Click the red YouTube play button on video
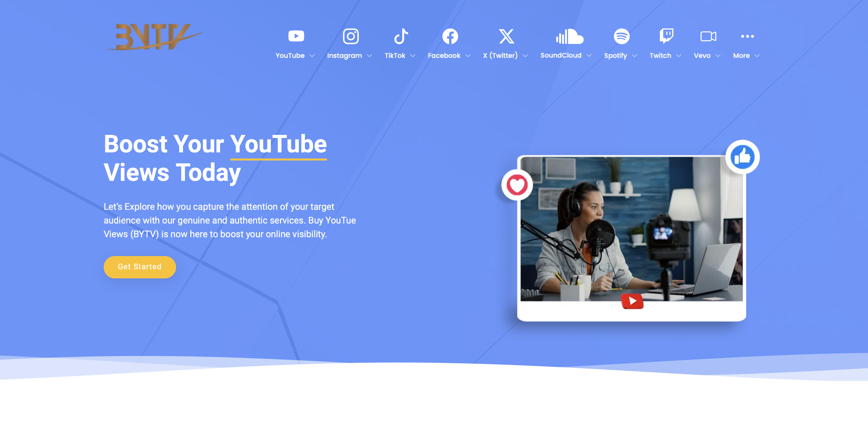 point(632,301)
